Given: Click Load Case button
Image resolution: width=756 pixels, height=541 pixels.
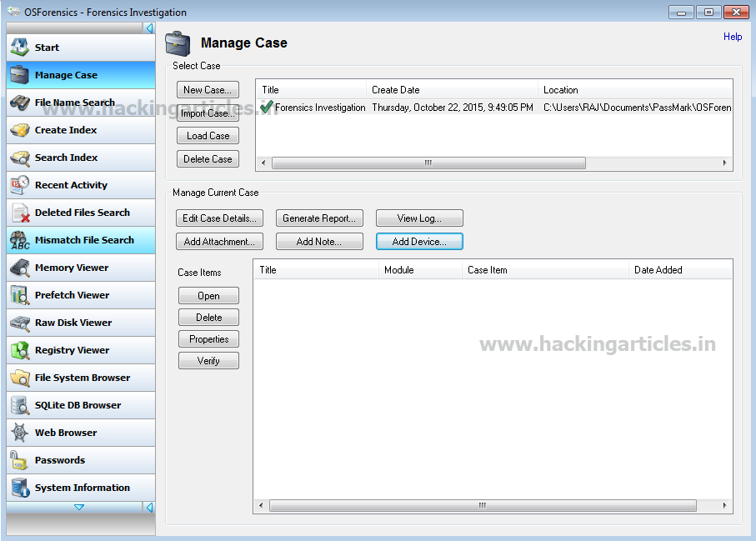Looking at the screenshot, I should pos(208,136).
